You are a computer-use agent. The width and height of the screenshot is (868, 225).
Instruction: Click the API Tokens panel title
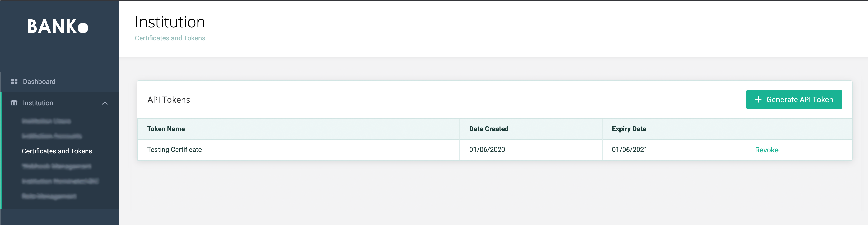pos(168,100)
